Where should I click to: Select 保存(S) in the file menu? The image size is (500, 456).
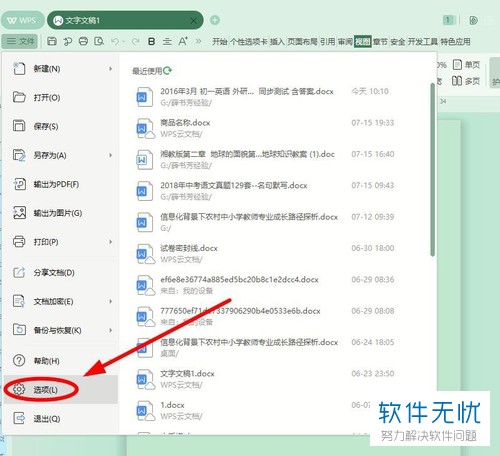[61, 126]
